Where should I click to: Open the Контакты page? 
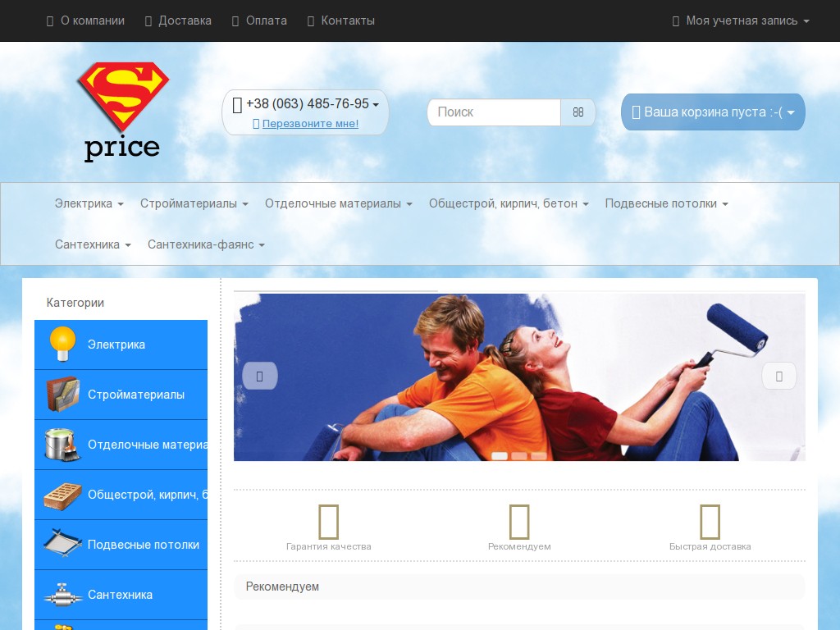click(340, 21)
